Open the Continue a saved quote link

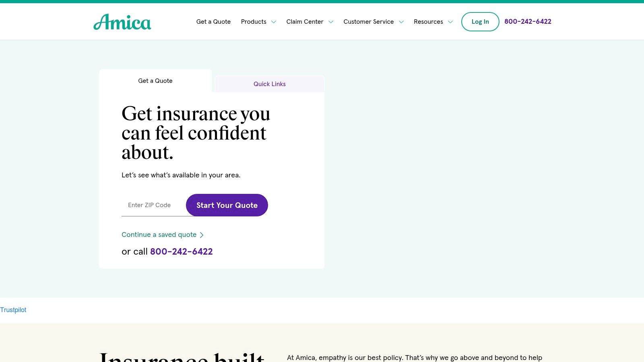159,235
